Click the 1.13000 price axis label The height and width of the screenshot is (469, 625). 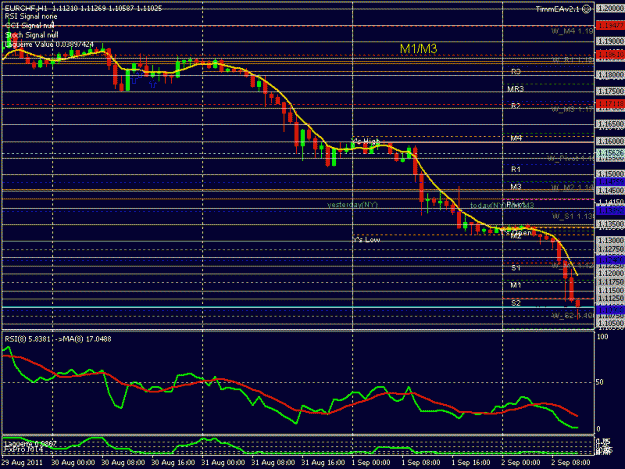(610, 241)
